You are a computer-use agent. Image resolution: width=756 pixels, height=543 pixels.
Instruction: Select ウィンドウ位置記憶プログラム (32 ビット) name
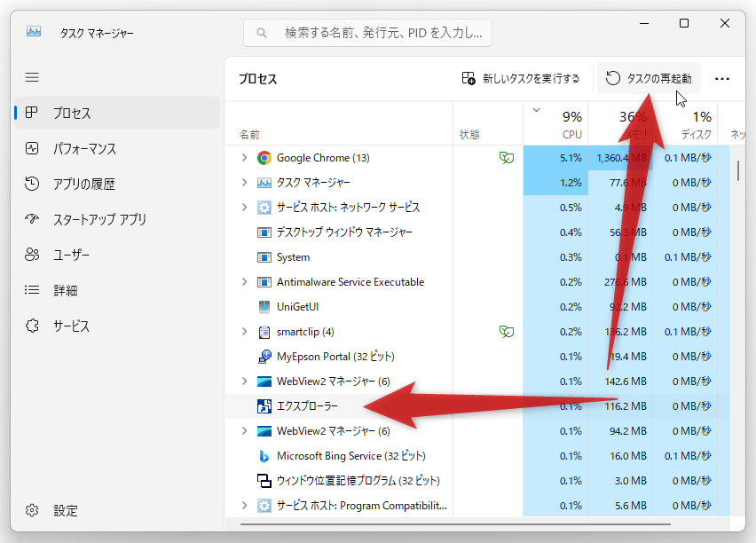(x=358, y=481)
